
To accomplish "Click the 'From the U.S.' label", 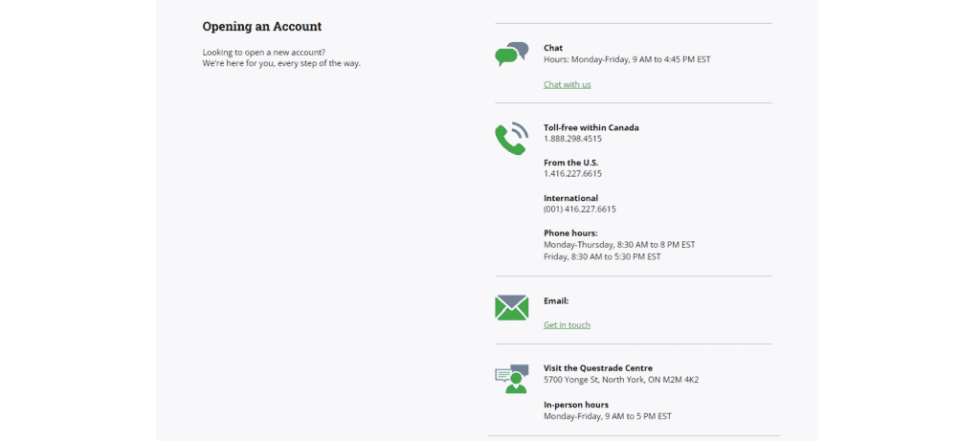I will [570, 163].
